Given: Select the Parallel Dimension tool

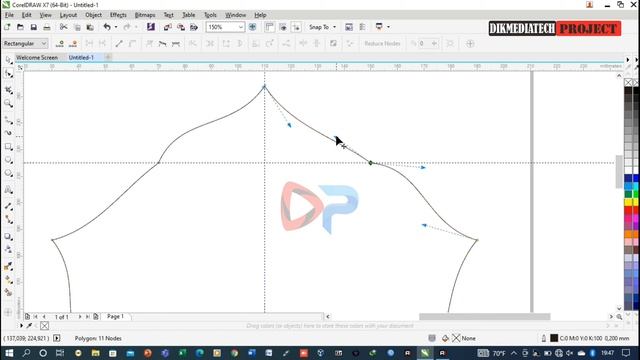Looking at the screenshot, I should point(9,206).
